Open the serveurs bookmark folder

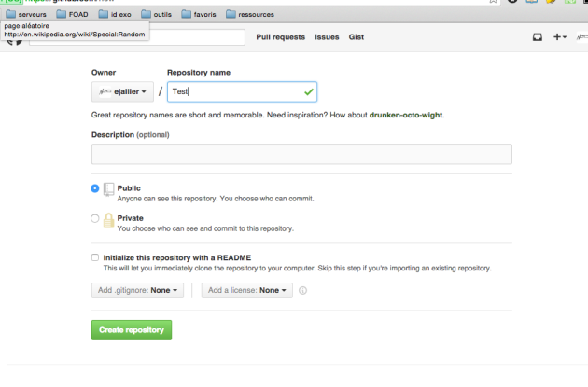coord(26,14)
